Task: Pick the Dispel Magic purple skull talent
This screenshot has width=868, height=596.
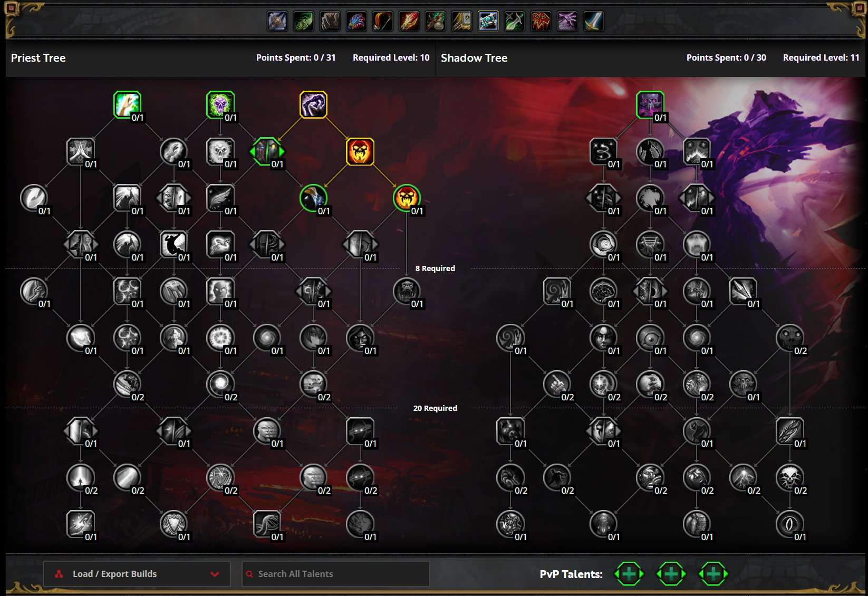Action: 220,104
